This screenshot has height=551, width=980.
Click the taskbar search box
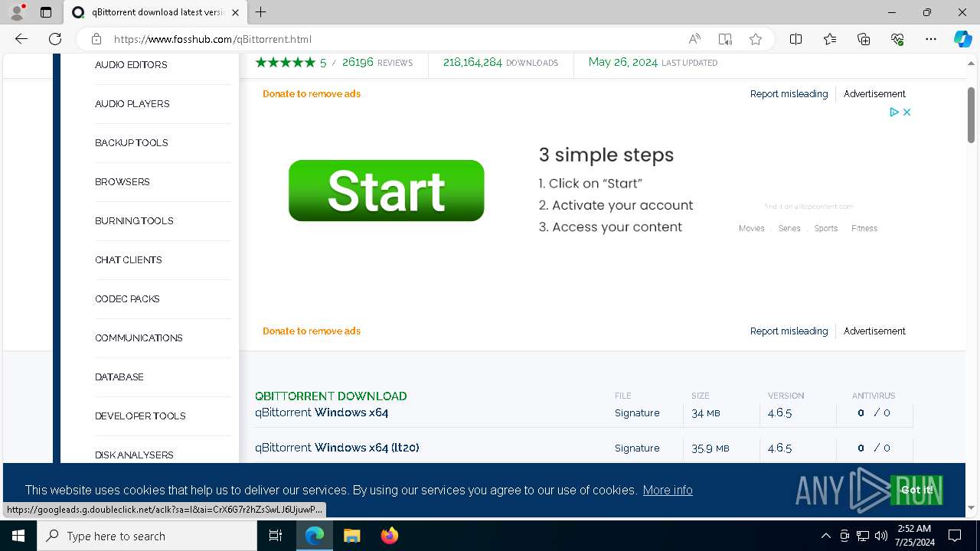tap(147, 536)
